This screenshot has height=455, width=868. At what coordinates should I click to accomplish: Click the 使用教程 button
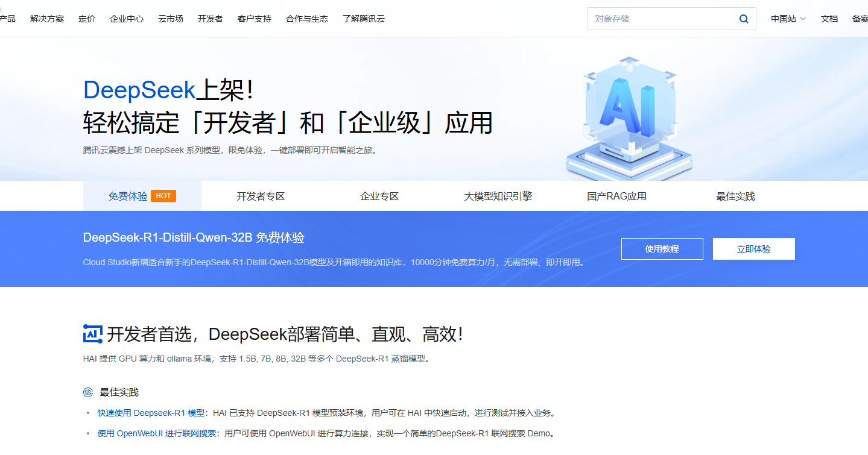(662, 249)
